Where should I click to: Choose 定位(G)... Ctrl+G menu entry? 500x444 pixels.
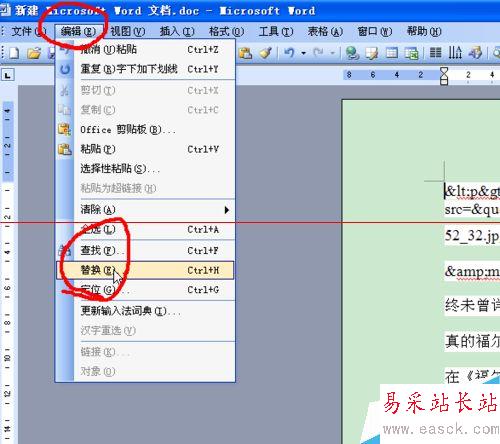pyautogui.click(x=146, y=290)
